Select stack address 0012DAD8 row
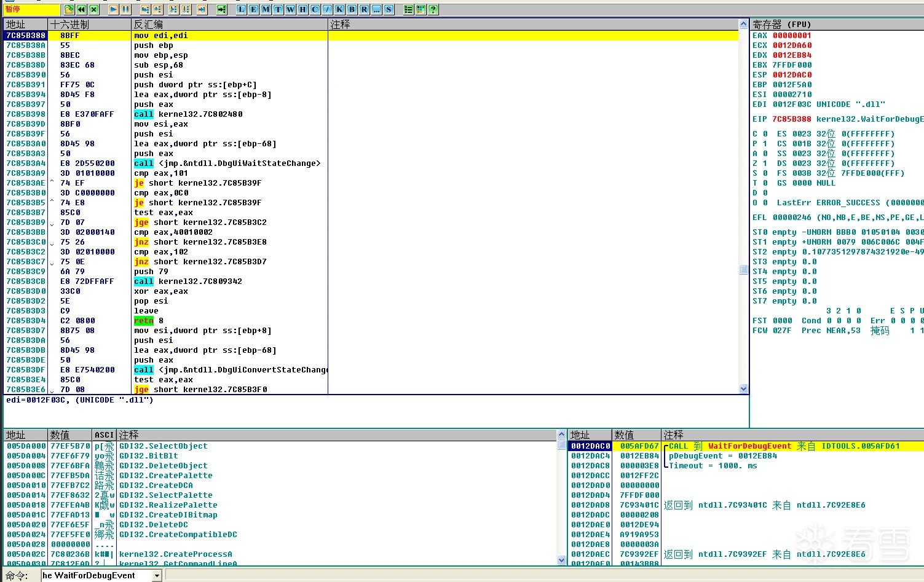The width and height of the screenshot is (924, 582). (x=746, y=505)
